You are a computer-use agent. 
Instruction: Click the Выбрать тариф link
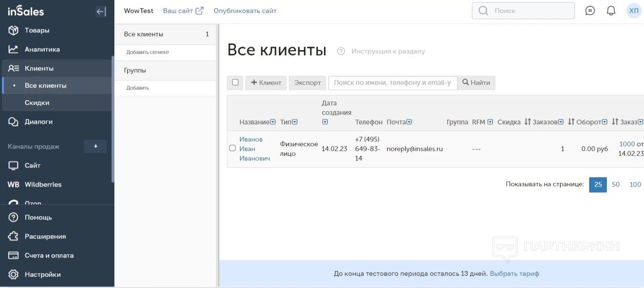tap(514, 274)
